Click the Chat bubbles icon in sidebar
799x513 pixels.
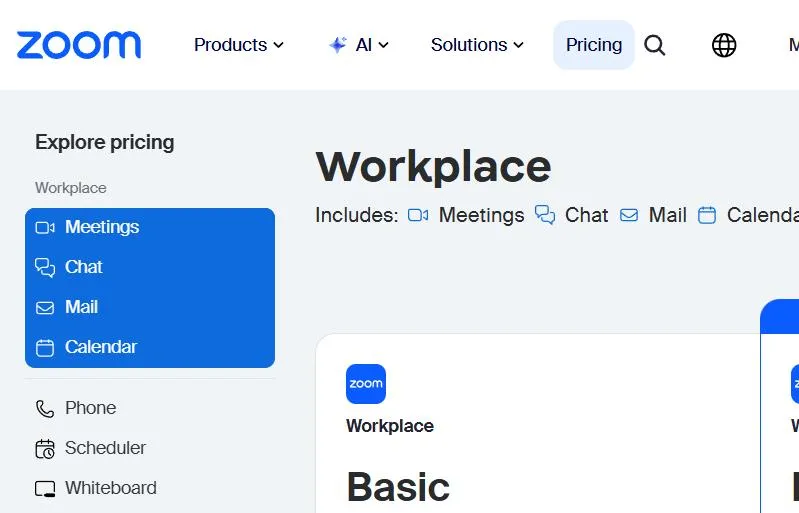pos(45,267)
